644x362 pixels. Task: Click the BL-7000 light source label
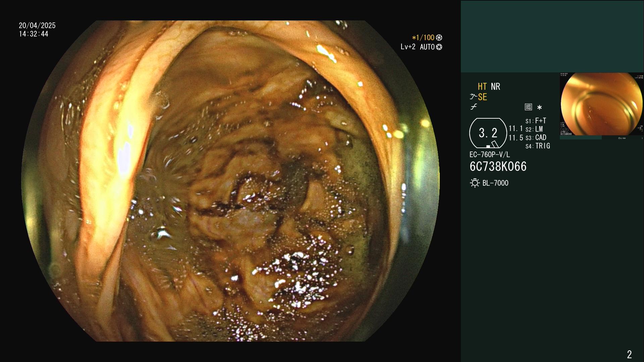pos(495,183)
